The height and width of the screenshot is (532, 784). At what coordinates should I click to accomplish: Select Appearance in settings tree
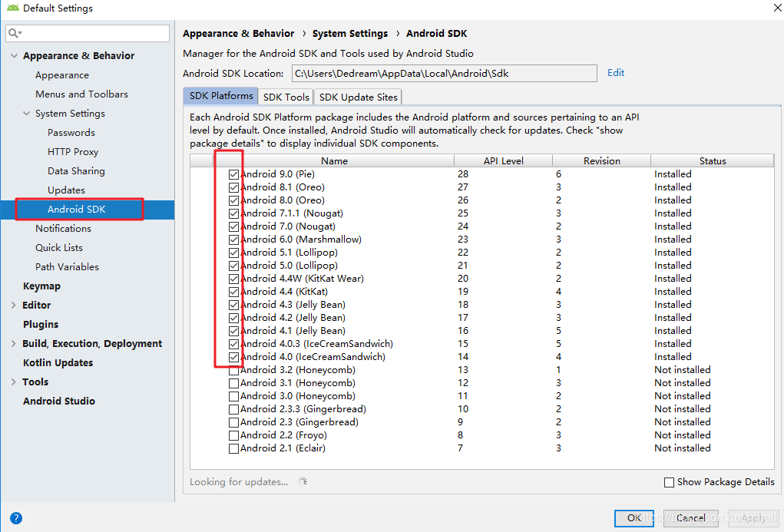pyautogui.click(x=62, y=75)
